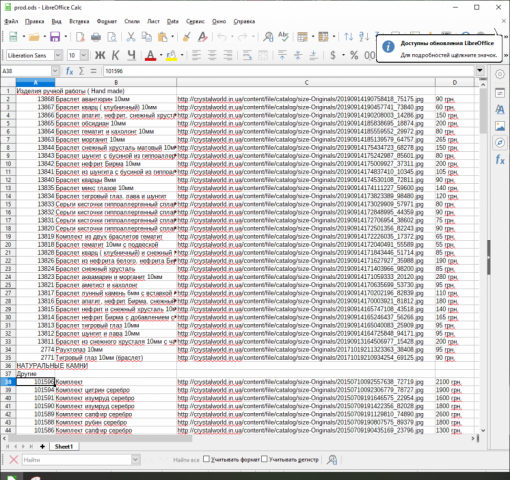
Task: Click the Redo arrow
Action: [x=243, y=37]
